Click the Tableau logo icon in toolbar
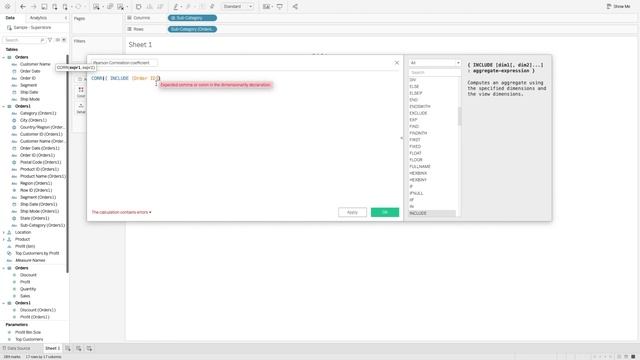Image resolution: width=640 pixels, height=360 pixels. point(7,7)
